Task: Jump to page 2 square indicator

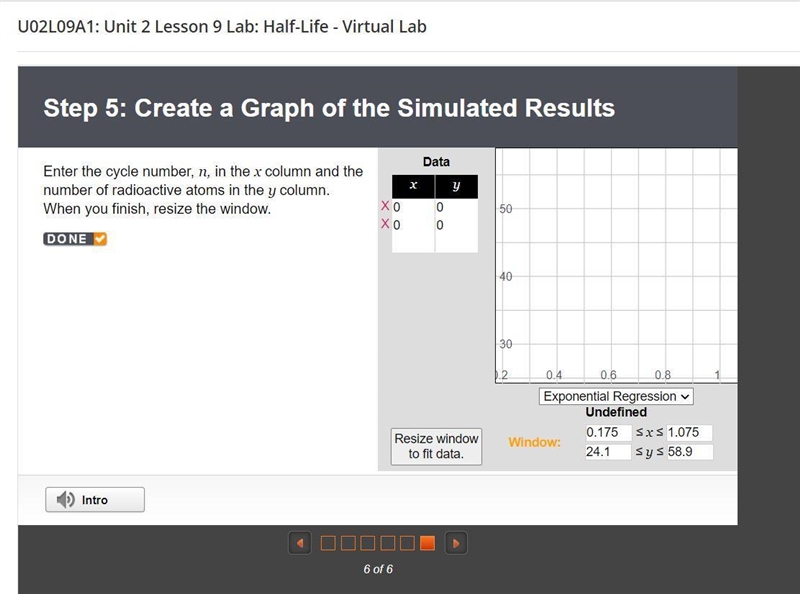Action: 348,543
